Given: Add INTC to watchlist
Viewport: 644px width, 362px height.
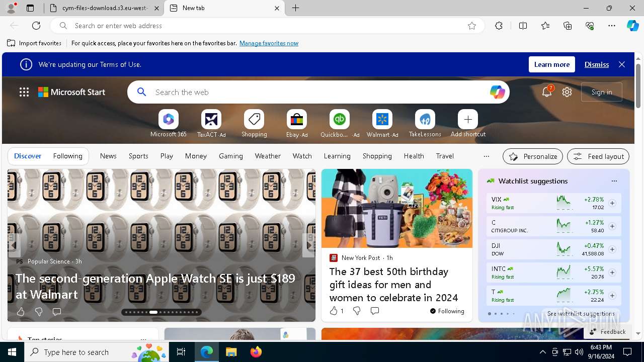Looking at the screenshot, I should point(612,273).
